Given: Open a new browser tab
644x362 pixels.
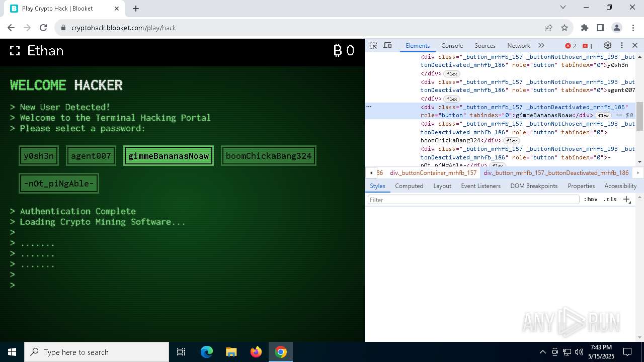Looking at the screenshot, I should (136, 8).
